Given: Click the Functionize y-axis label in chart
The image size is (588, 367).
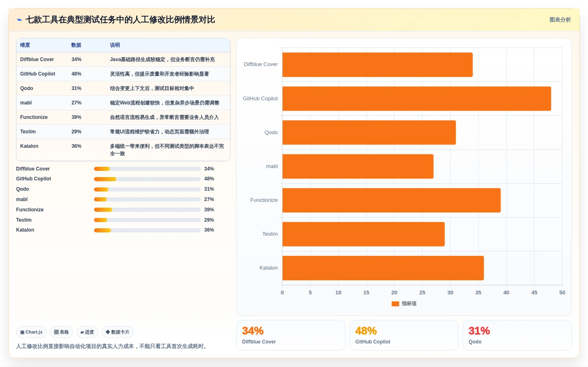Looking at the screenshot, I should coord(264,200).
